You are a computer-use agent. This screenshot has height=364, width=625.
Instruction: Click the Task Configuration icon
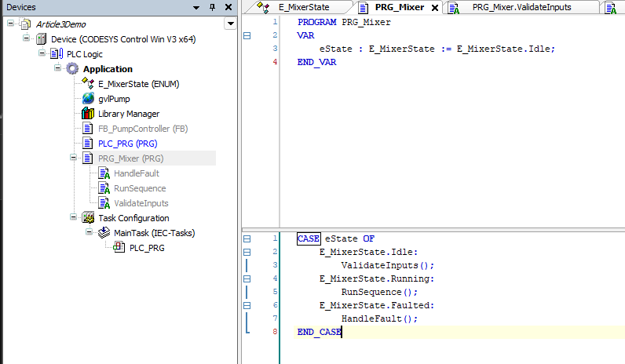point(88,218)
